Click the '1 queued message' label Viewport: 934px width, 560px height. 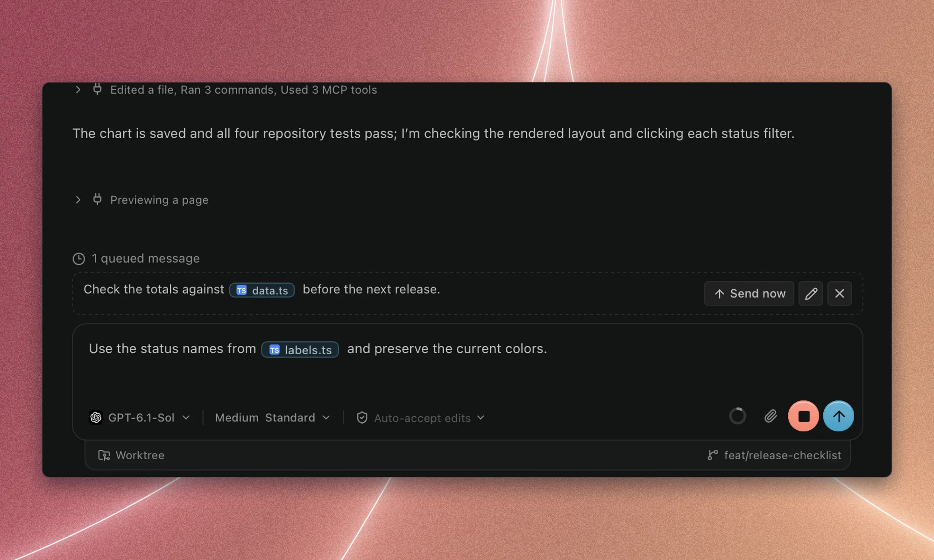point(146,259)
